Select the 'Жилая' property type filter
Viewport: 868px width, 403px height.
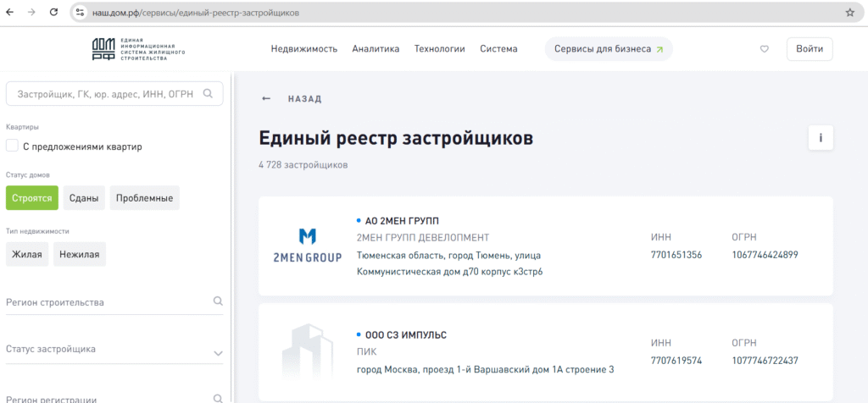(x=27, y=254)
